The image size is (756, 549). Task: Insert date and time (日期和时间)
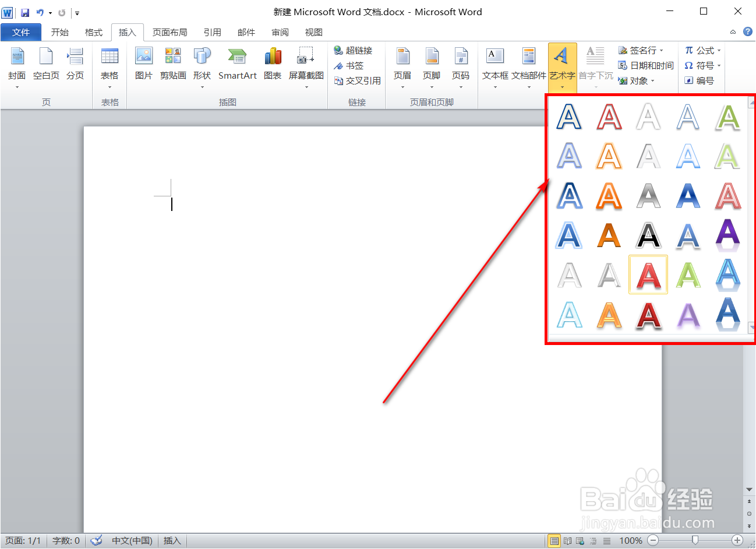point(646,66)
